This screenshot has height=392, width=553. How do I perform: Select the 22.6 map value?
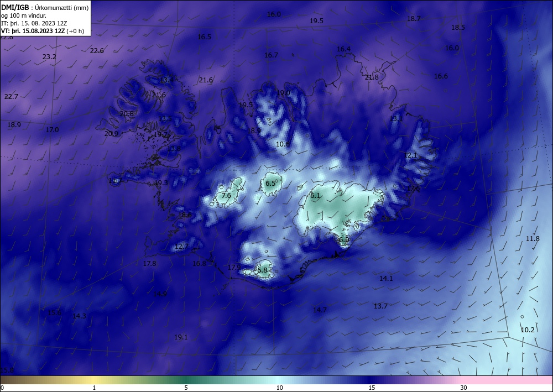97,51
